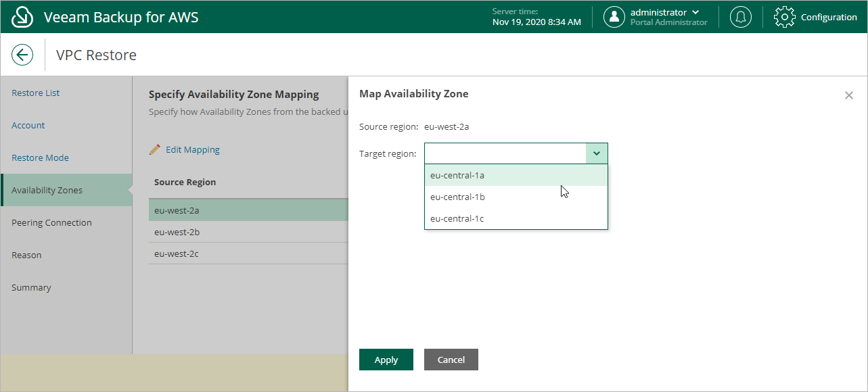Click the Apply button
Screen dimensions: 868x392
pyautogui.click(x=386, y=360)
